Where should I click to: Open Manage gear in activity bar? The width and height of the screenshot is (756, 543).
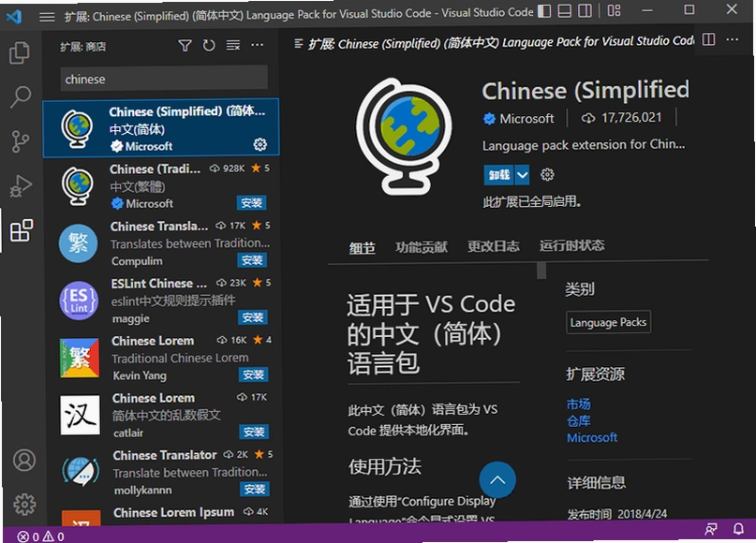[x=24, y=505]
